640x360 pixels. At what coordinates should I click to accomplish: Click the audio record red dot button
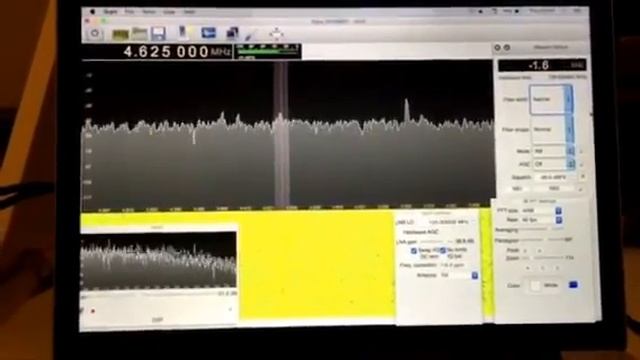click(x=93, y=311)
